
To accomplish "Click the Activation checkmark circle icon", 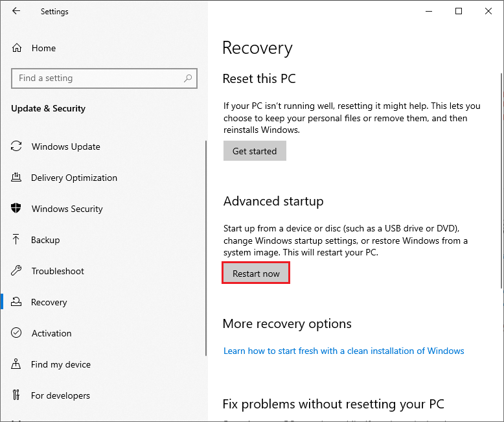I will 16,333.
